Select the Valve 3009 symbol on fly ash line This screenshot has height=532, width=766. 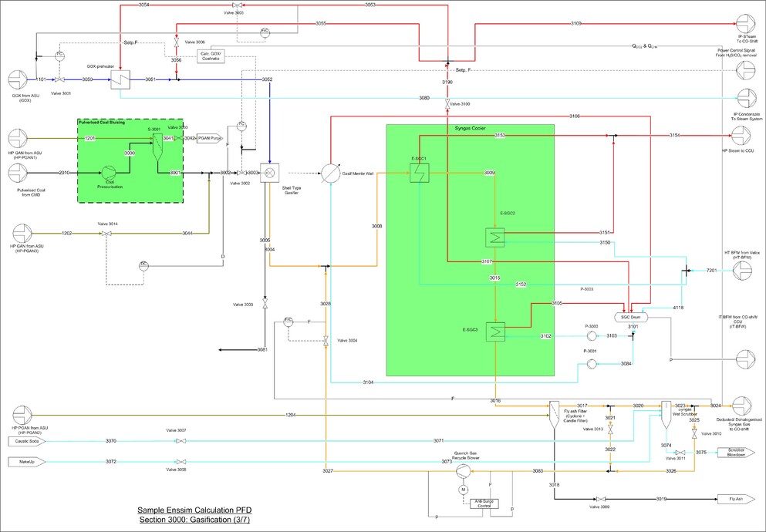pos(601,500)
